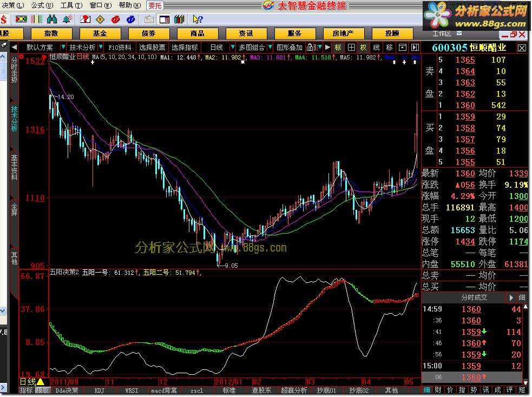The width and height of the screenshot is (532, 397).
Task: Open F10资料 in chart toolbar
Action: click(x=120, y=48)
